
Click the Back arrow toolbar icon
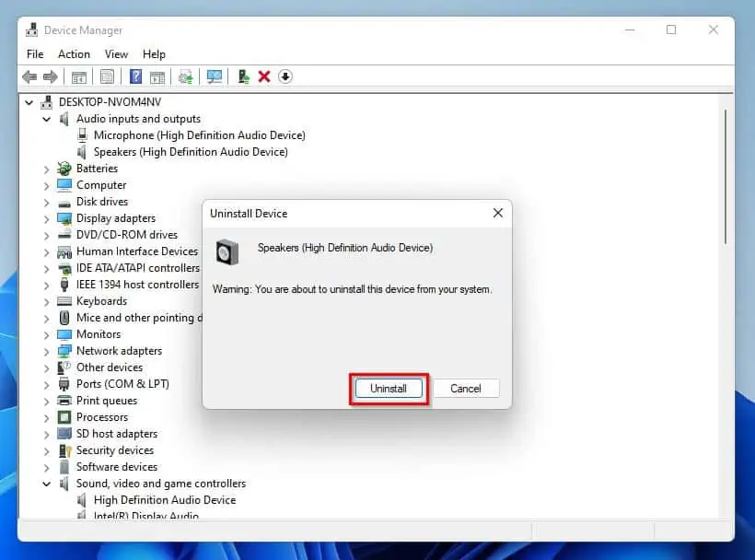[x=29, y=76]
